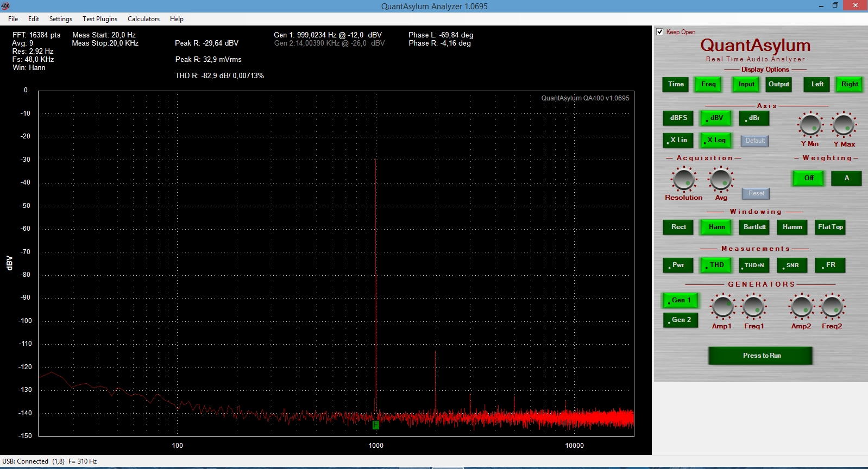
Task: Click the Amp1 knob
Action: coord(722,307)
